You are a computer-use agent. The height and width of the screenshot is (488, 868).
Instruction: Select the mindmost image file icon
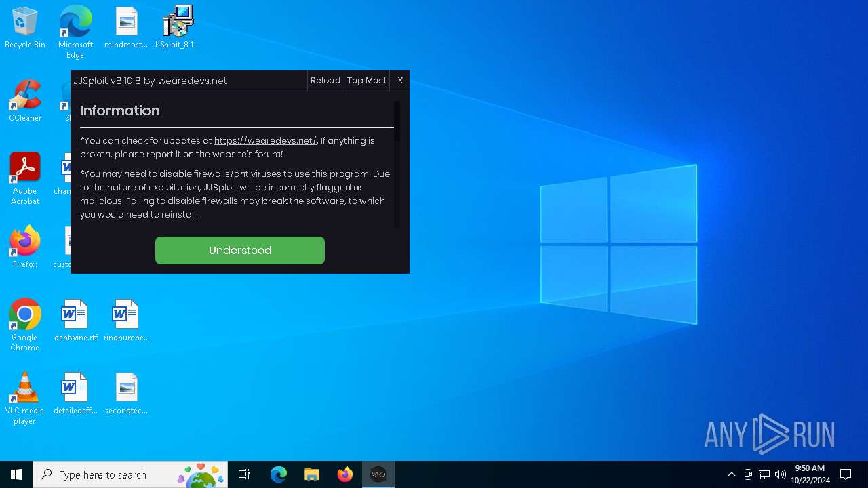click(126, 28)
